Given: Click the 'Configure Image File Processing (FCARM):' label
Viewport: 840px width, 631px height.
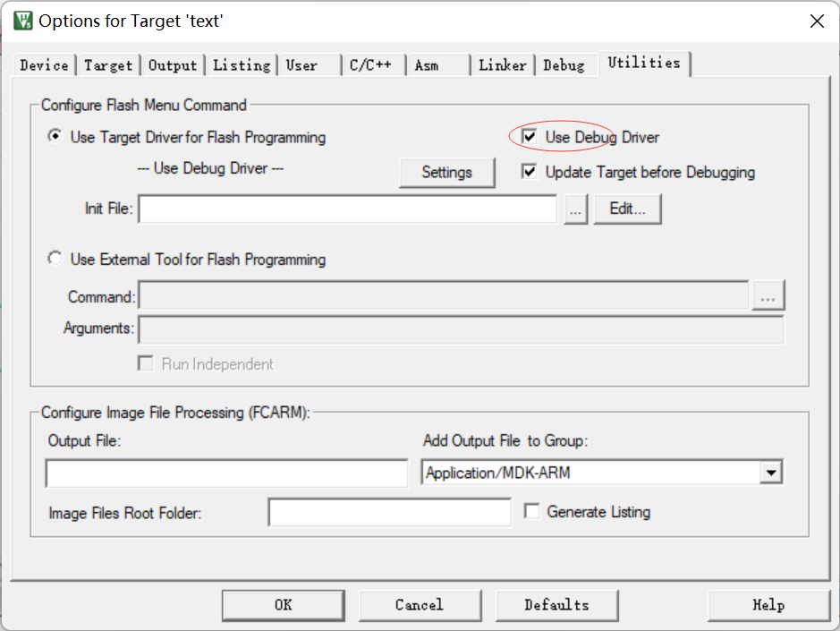Looking at the screenshot, I should click(175, 413).
